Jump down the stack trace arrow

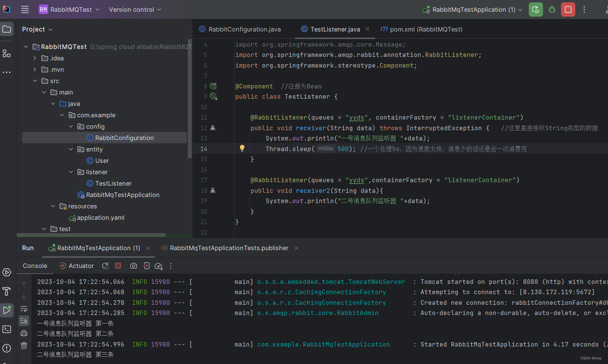click(x=24, y=296)
